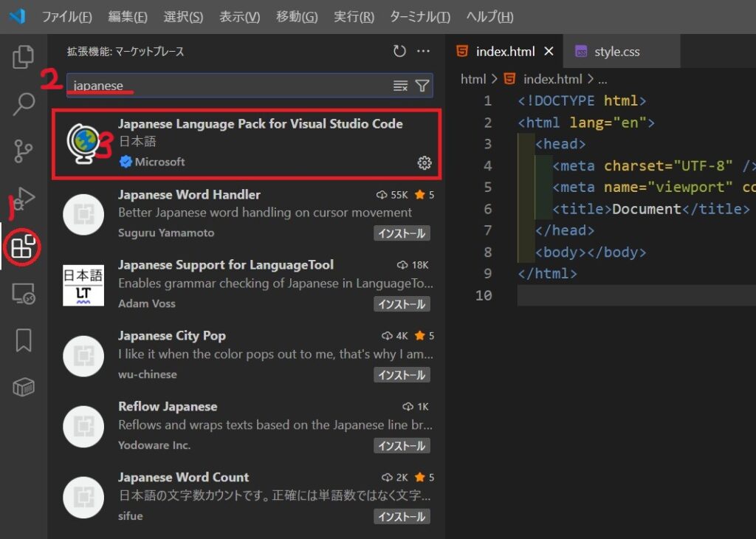Screen dimensions: 756x539
Task: Click publisher name Adam Voss
Action: 147,303
